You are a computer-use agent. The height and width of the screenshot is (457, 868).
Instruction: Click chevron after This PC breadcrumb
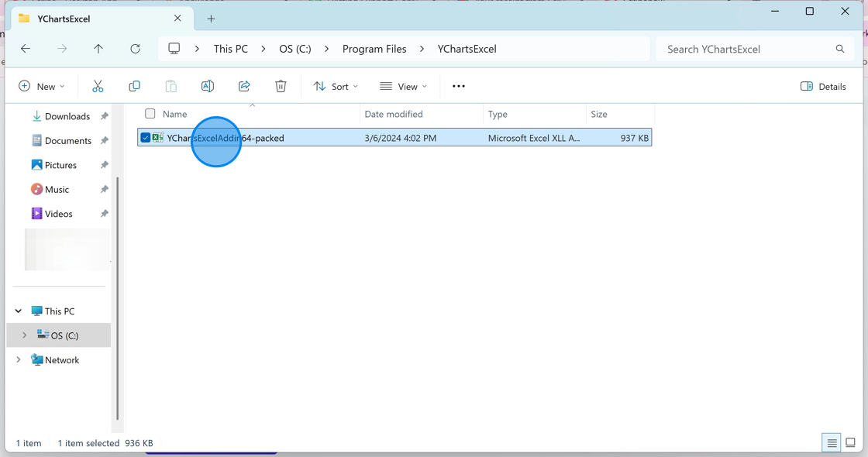click(x=263, y=49)
